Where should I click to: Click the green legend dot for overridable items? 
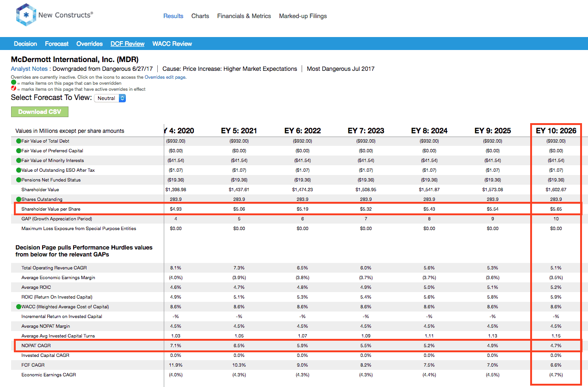click(x=13, y=83)
